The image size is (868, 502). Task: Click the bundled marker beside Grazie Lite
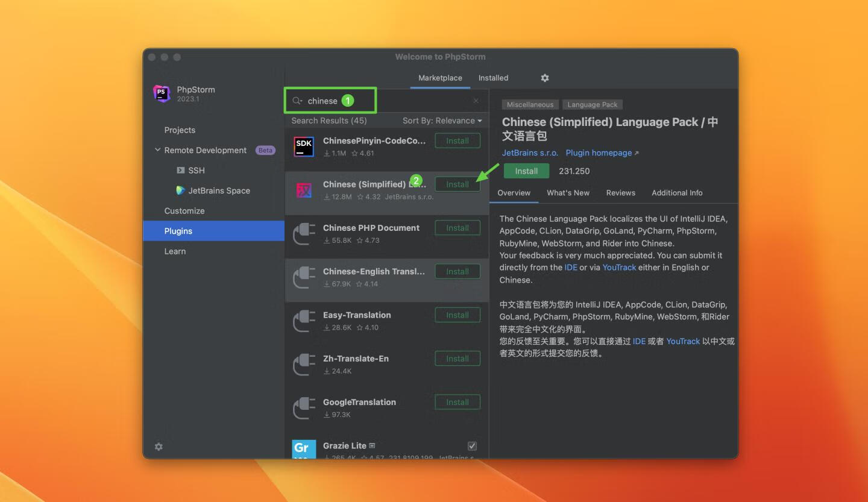372,445
